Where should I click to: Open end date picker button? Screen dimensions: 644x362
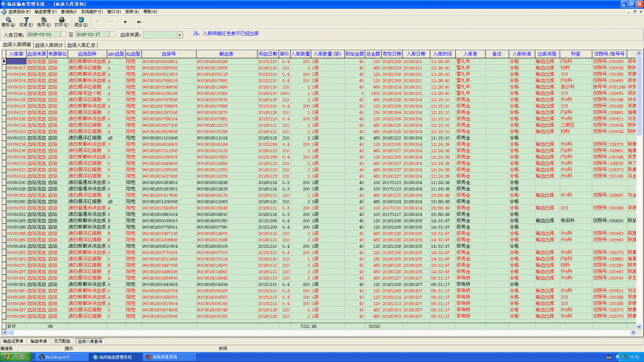[112, 35]
